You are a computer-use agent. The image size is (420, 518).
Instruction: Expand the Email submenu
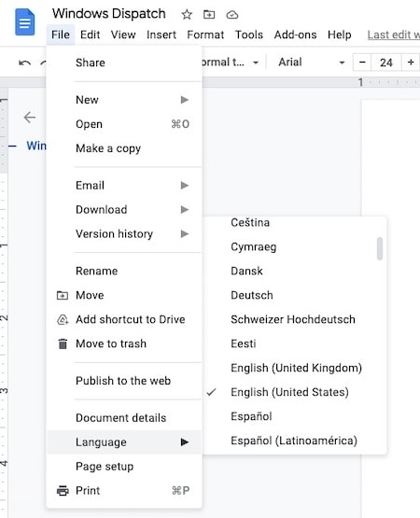pos(124,186)
